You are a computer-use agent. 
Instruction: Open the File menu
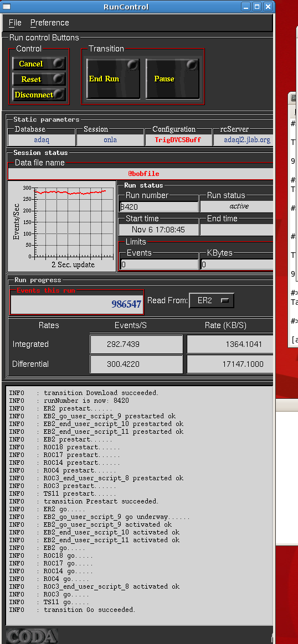[x=15, y=23]
